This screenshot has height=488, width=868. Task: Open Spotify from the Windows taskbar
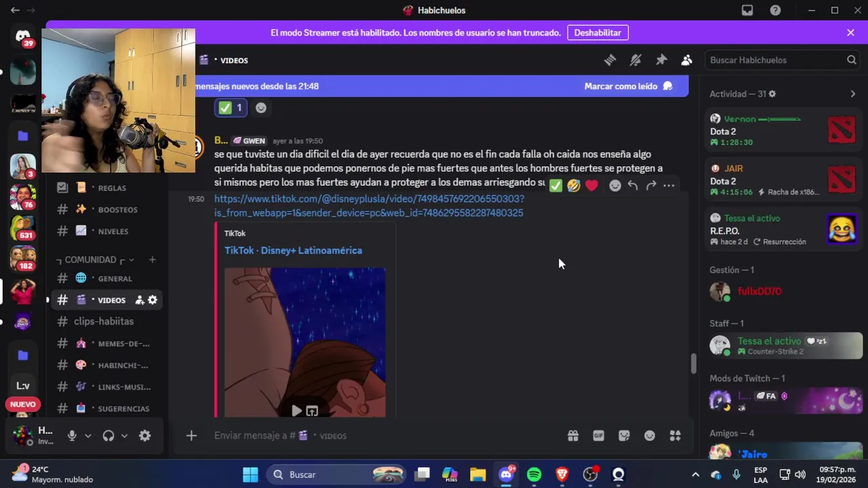pos(534,474)
